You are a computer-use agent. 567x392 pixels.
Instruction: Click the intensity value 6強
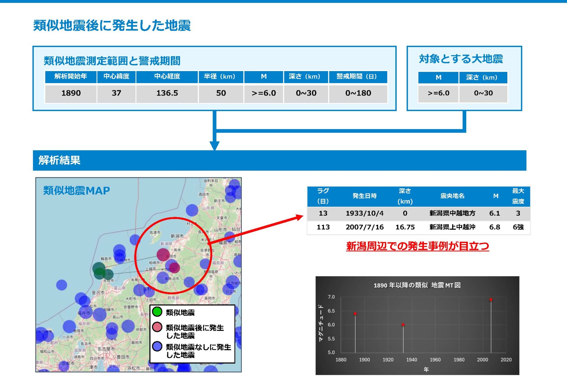tap(518, 227)
